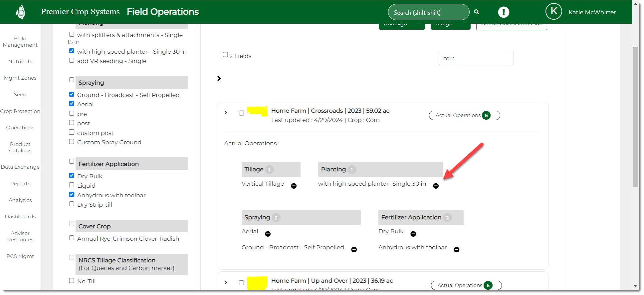Remove Ground - Broadcast - Self Propelled operation
This screenshot has height=295, width=644.
354,250
